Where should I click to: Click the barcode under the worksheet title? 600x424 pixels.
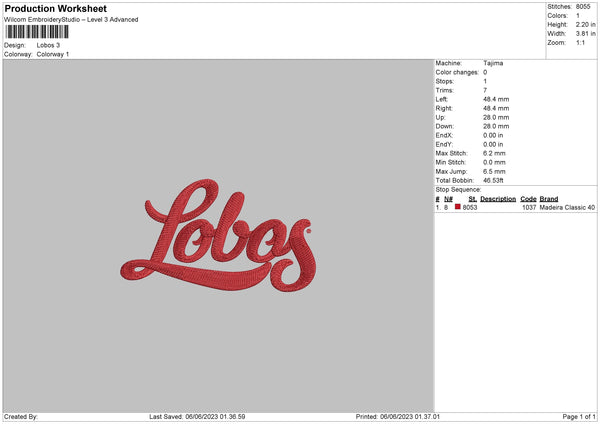tap(37, 32)
